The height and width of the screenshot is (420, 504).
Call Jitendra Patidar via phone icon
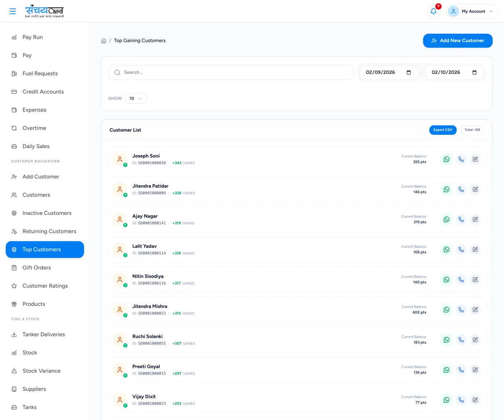[461, 189]
